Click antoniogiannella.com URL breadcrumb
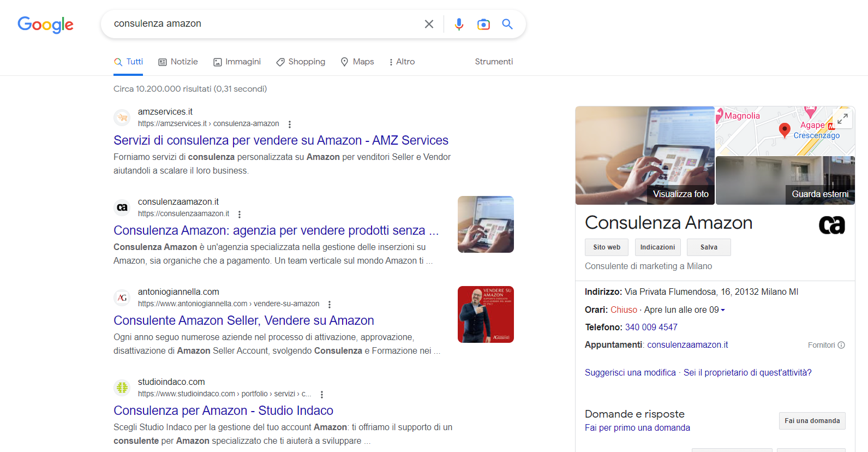 click(229, 304)
